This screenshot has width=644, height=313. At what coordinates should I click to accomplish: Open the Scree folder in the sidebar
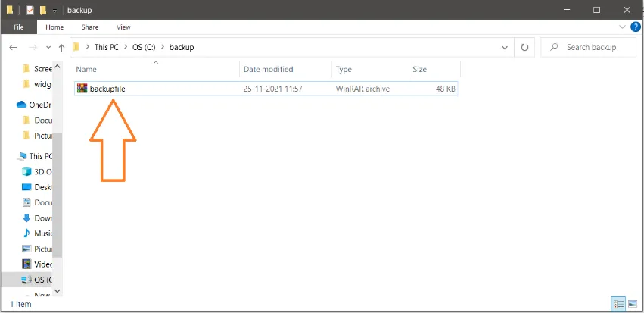pyautogui.click(x=37, y=69)
